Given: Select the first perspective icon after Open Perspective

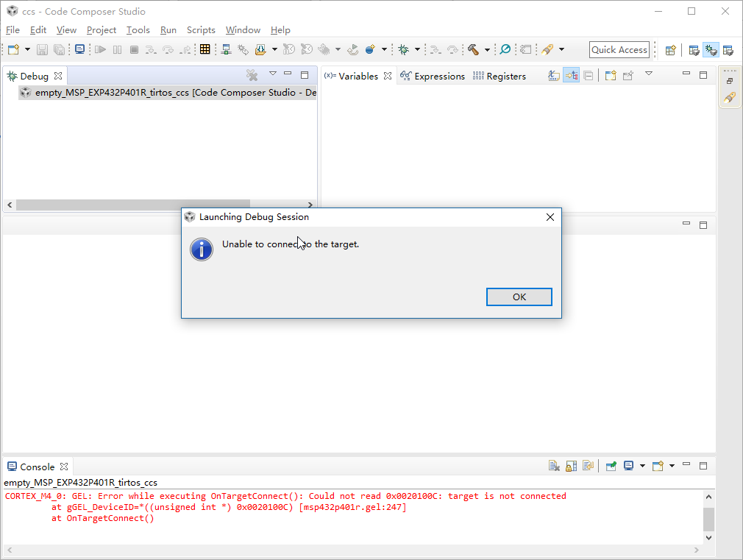Looking at the screenshot, I should [x=694, y=50].
